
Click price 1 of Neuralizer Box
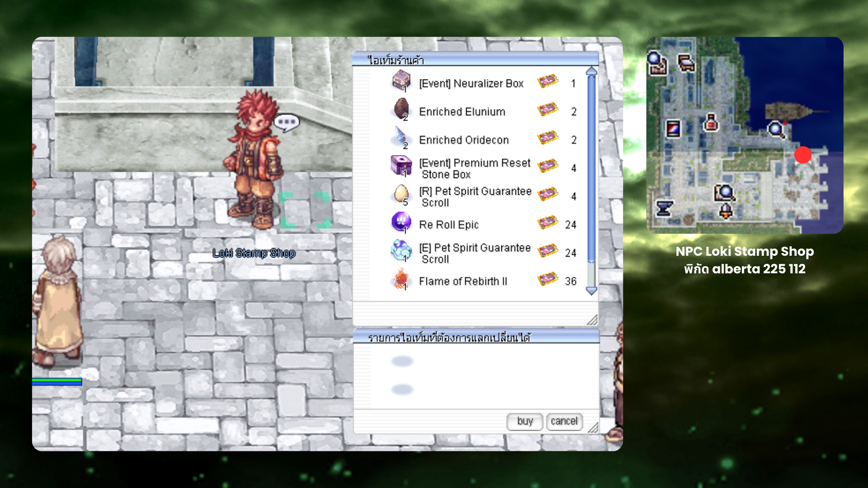pyautogui.click(x=573, y=84)
